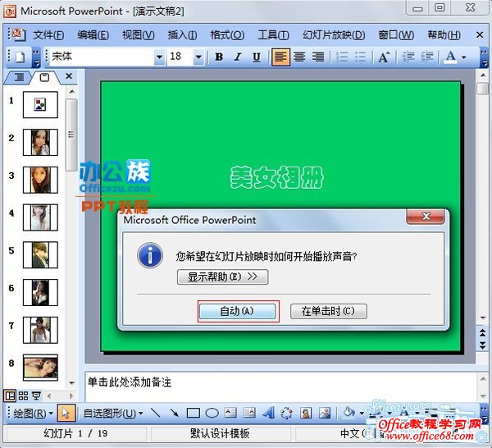Viewport: 492px width, 448px height.
Task: Close the Microsoft Office PowerPoint dialog
Action: pyautogui.click(x=426, y=217)
